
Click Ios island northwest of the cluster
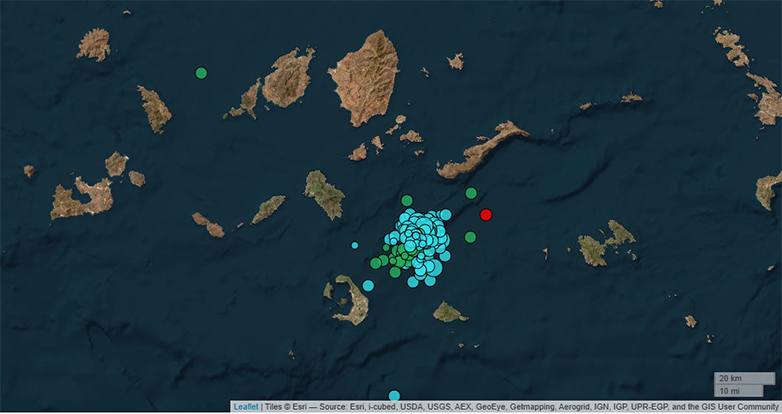point(326,194)
